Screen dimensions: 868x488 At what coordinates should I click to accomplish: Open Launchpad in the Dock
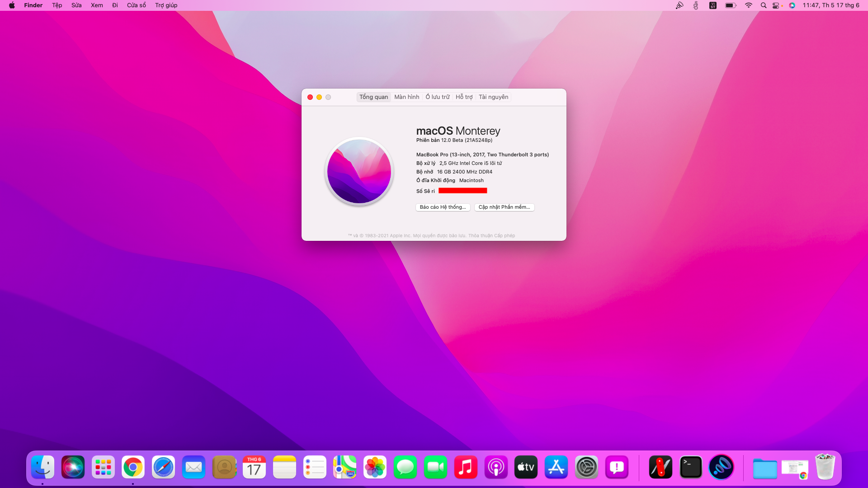103,467
